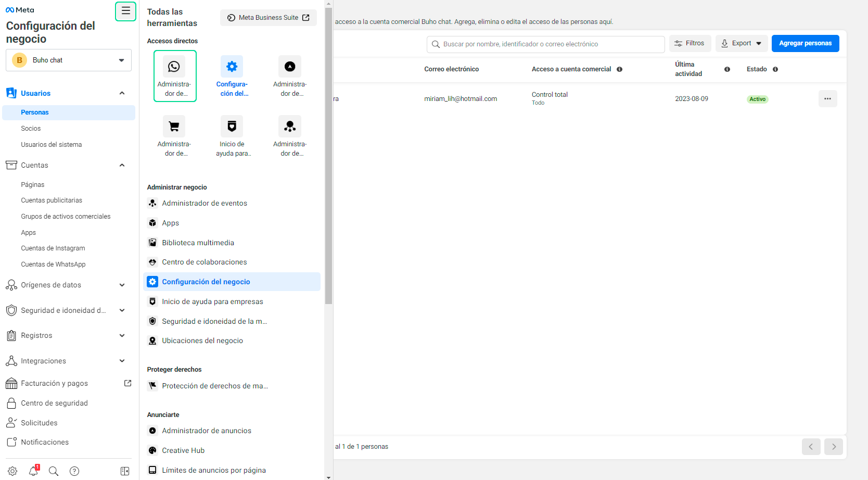Click the hamburger menu icon
The image size is (868, 480).
125,11
